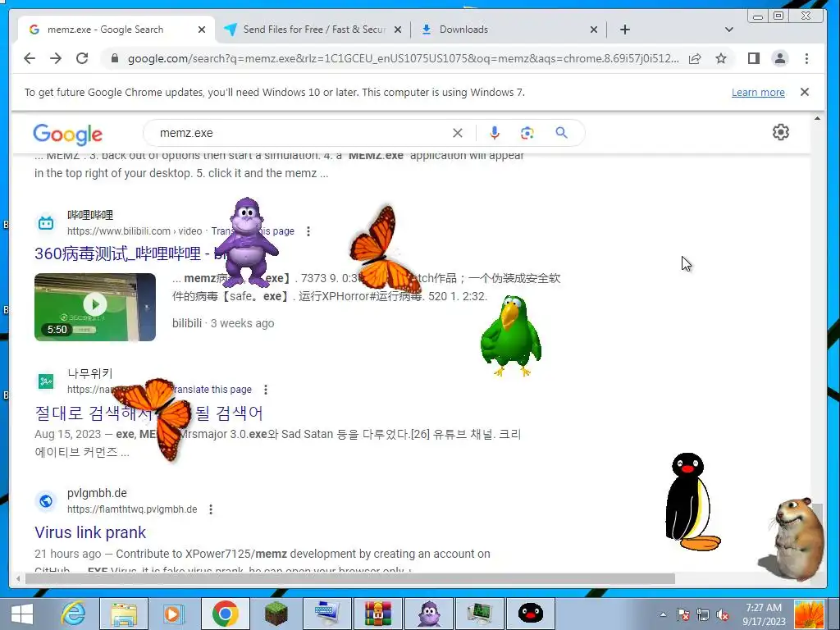
Task: Reload the current page
Action: click(x=82, y=58)
